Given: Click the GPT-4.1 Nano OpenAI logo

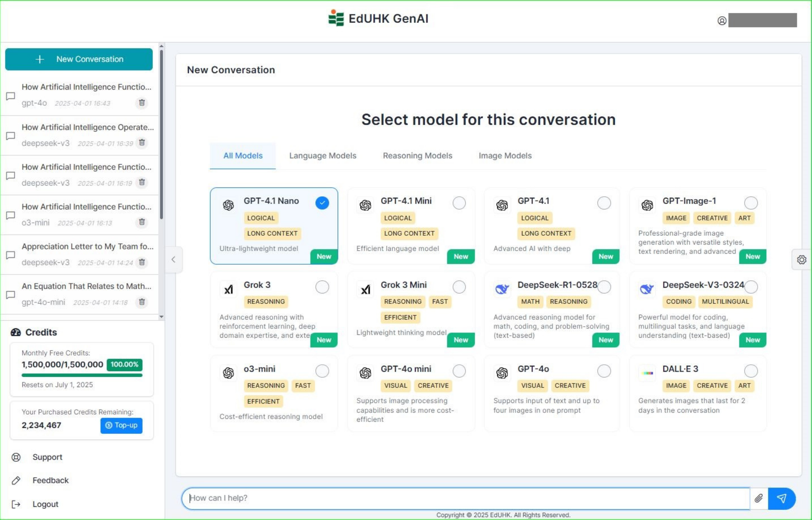Looking at the screenshot, I should [228, 205].
